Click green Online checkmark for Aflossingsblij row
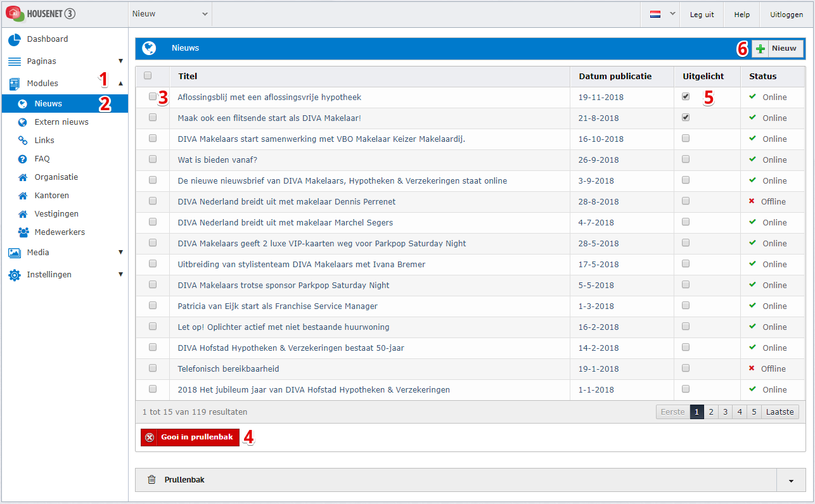Viewport: 815px width, 504px height. pyautogui.click(x=752, y=97)
